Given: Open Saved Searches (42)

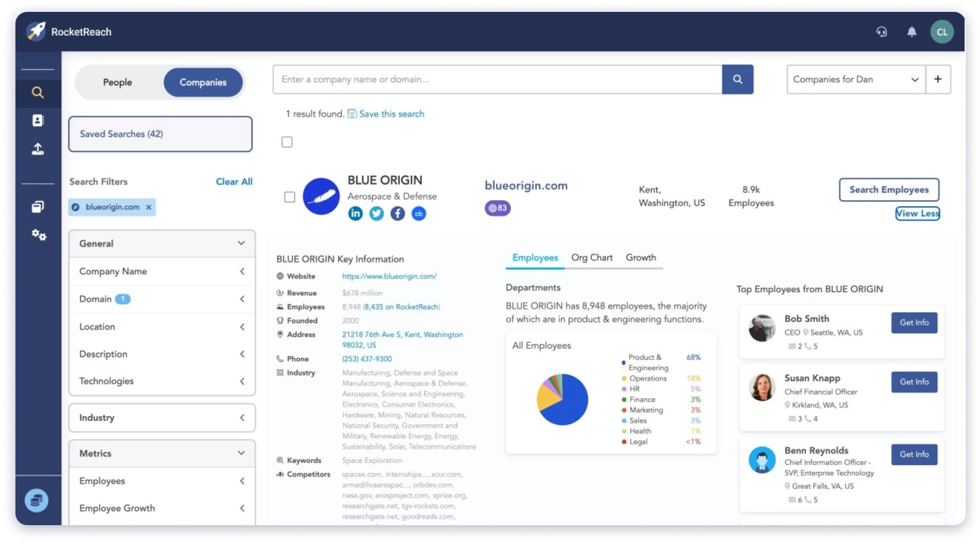Looking at the screenshot, I should point(160,134).
